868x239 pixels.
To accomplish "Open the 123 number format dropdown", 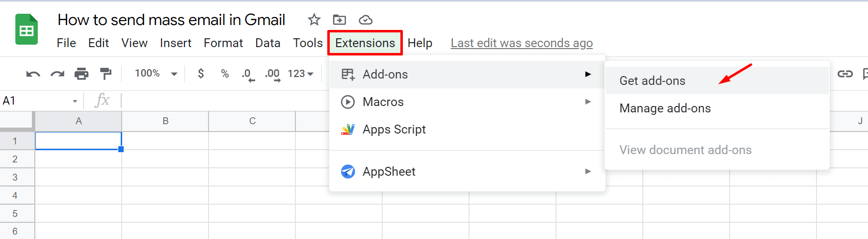I will click(x=300, y=74).
